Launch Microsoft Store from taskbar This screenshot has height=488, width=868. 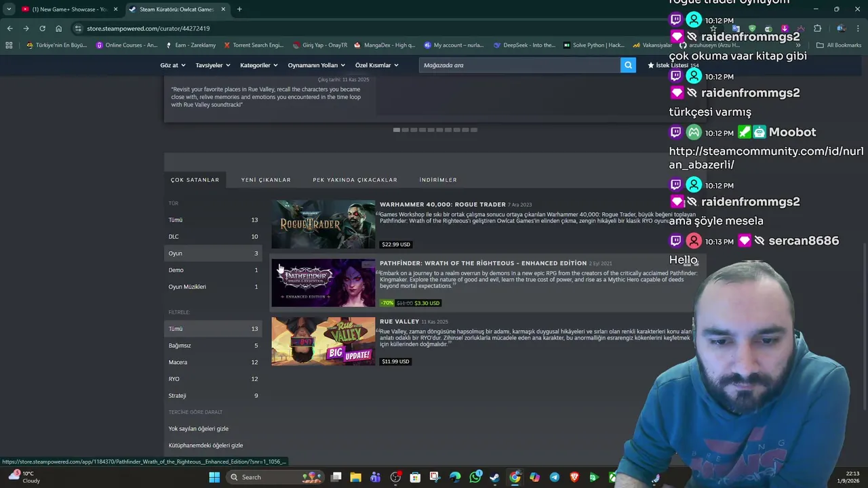click(415, 477)
